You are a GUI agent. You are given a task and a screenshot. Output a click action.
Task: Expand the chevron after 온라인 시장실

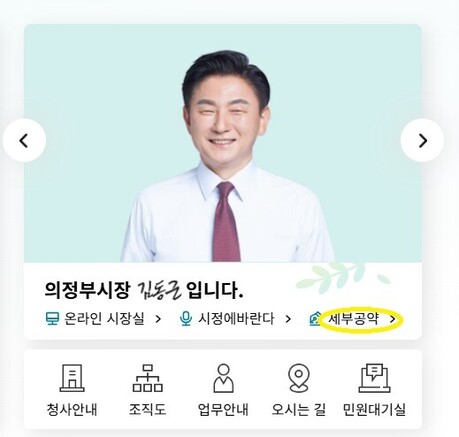[x=158, y=319]
